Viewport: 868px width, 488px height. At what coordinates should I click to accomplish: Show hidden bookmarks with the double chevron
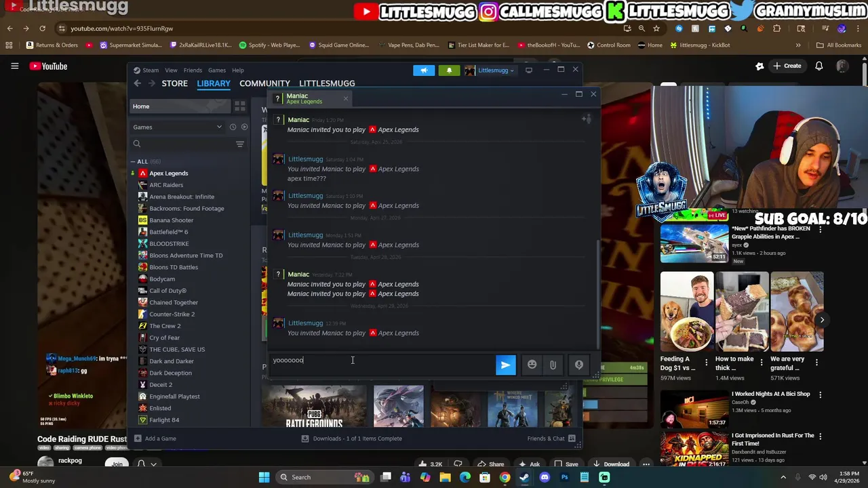(798, 45)
